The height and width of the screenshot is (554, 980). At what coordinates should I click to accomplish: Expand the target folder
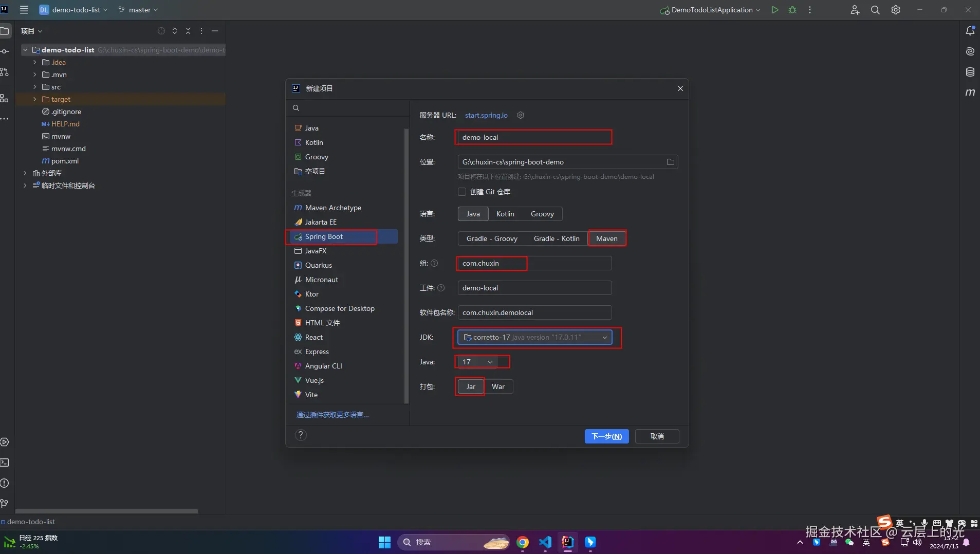pyautogui.click(x=35, y=99)
